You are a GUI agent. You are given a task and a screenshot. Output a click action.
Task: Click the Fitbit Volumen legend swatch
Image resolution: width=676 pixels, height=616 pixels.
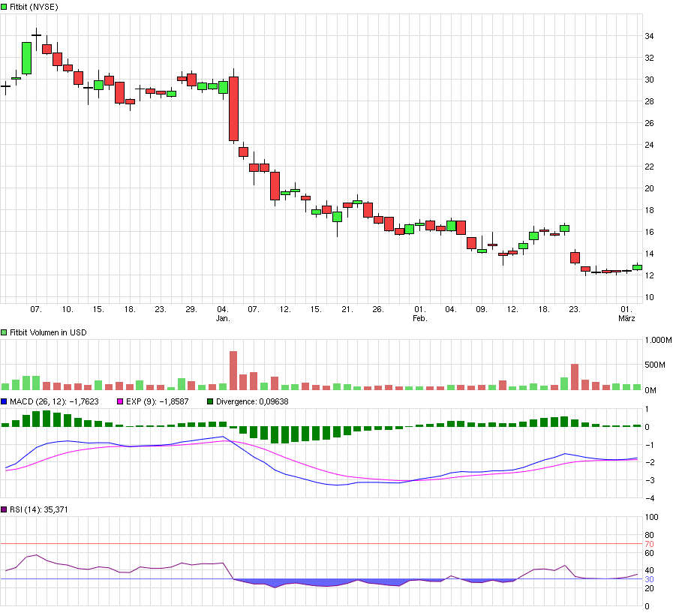pyautogui.click(x=4, y=332)
